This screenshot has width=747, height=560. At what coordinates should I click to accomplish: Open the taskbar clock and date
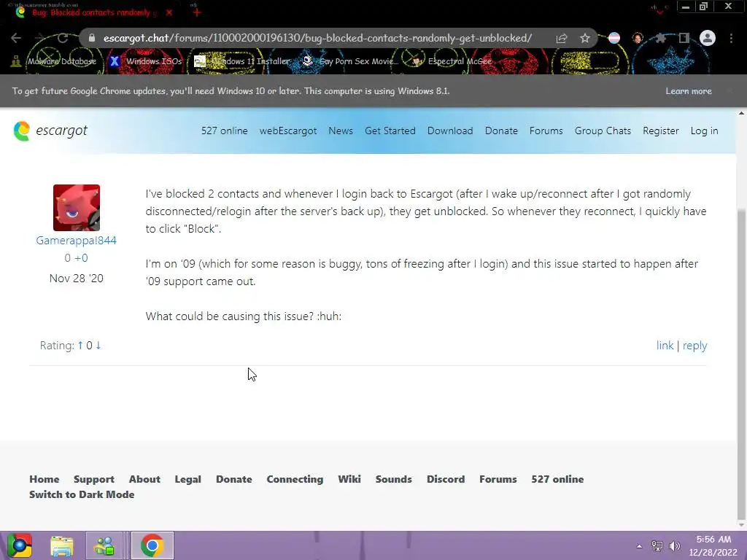point(713,545)
